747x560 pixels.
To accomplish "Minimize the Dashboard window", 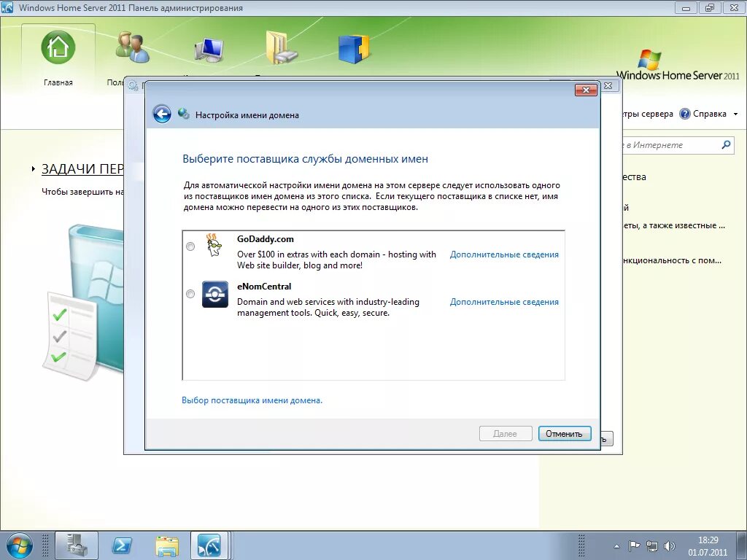I will tap(686, 8).
